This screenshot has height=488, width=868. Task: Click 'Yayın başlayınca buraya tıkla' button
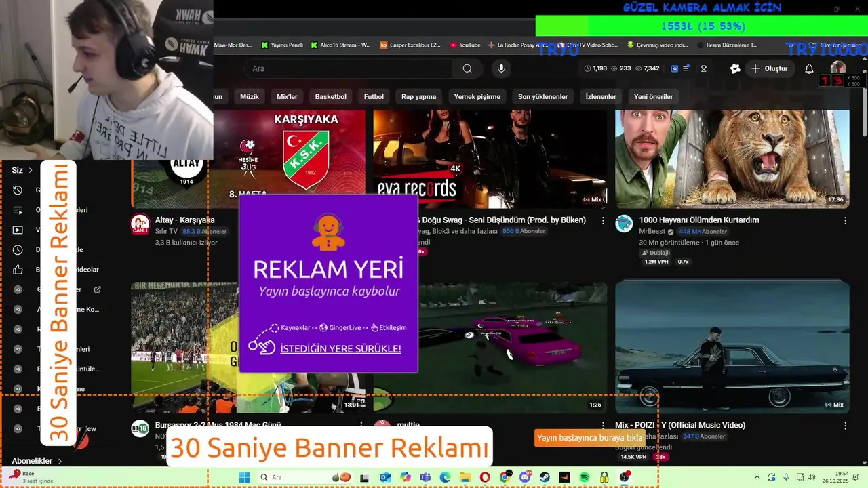(590, 438)
